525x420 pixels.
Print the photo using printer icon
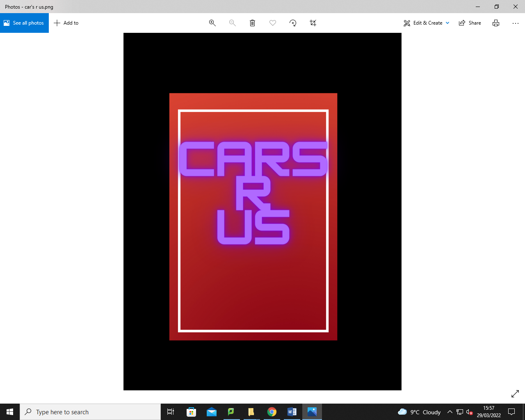496,23
